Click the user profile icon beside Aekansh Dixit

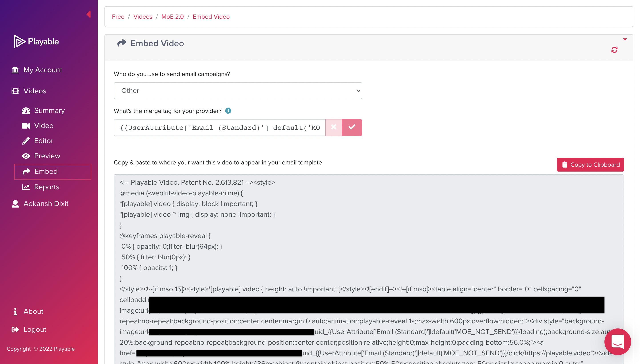[15, 204]
